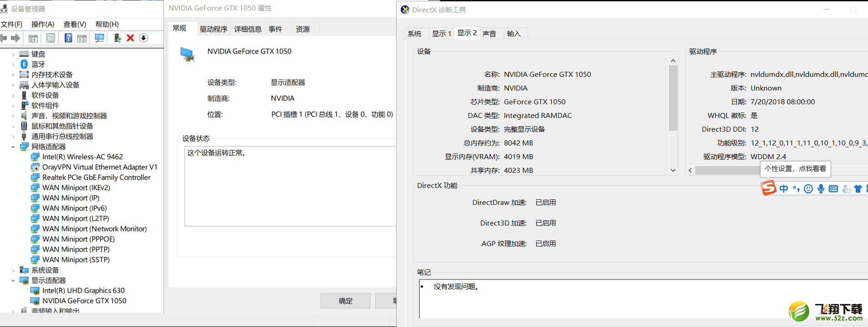Switch to the 驱动程序 tab in properties
The width and height of the screenshot is (868, 327).
[x=213, y=29]
